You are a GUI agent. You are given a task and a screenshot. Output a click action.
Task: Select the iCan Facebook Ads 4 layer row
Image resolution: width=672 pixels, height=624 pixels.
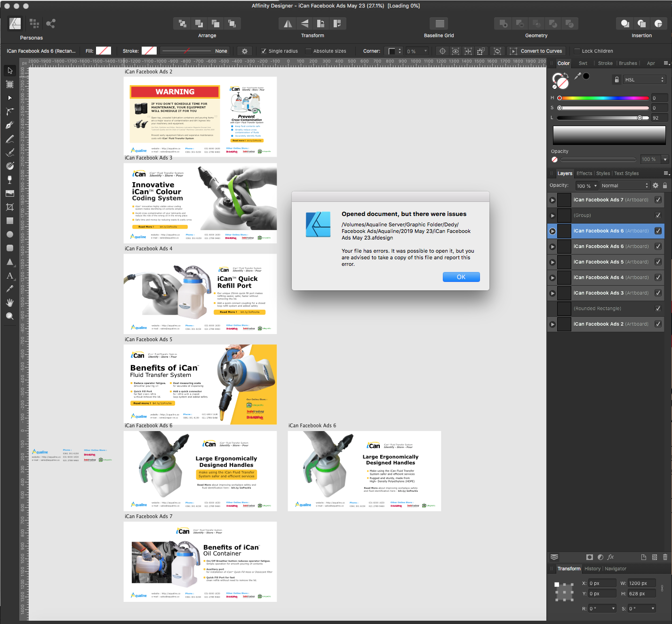(606, 278)
